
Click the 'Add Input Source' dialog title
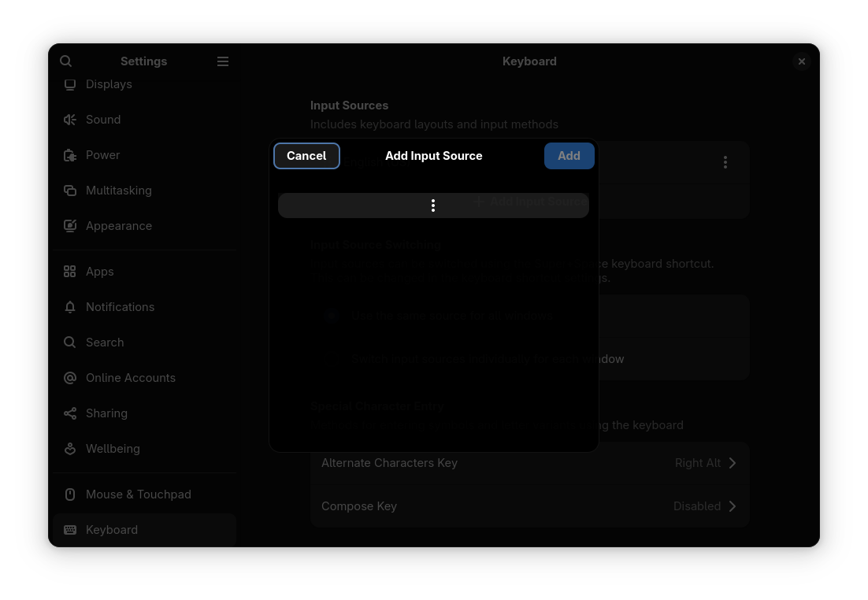tap(434, 156)
